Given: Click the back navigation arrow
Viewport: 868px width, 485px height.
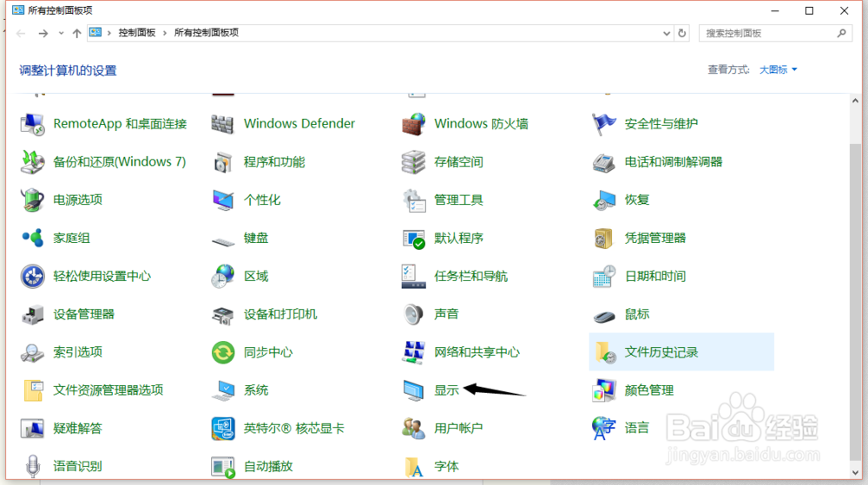Looking at the screenshot, I should 21,33.
